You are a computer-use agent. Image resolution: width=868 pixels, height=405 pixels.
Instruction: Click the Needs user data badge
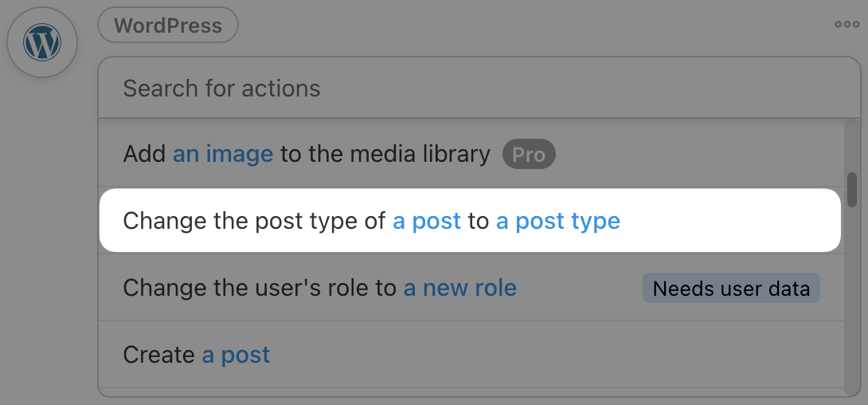tap(731, 288)
